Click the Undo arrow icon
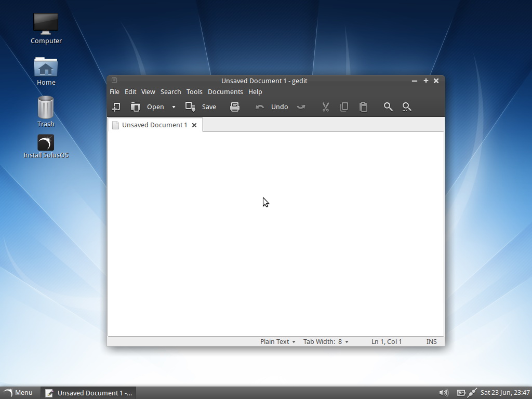The height and width of the screenshot is (399, 532). pos(260,107)
